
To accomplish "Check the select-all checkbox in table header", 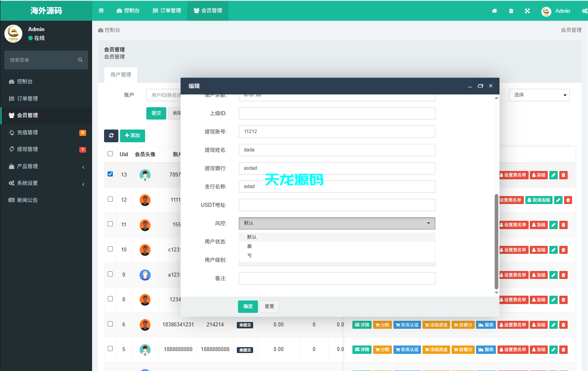I will click(110, 153).
